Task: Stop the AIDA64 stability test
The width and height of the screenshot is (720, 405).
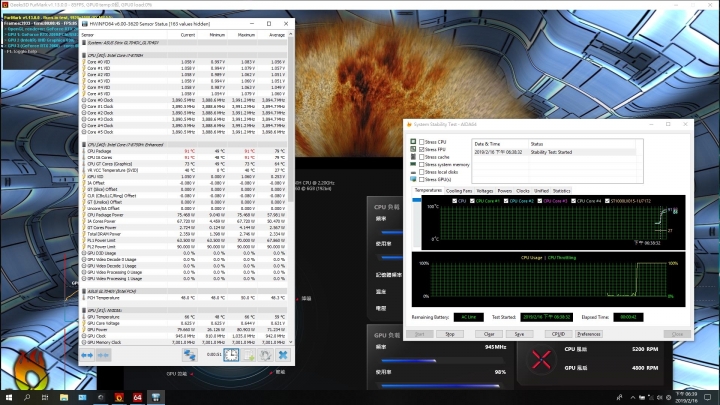Action: coord(450,334)
